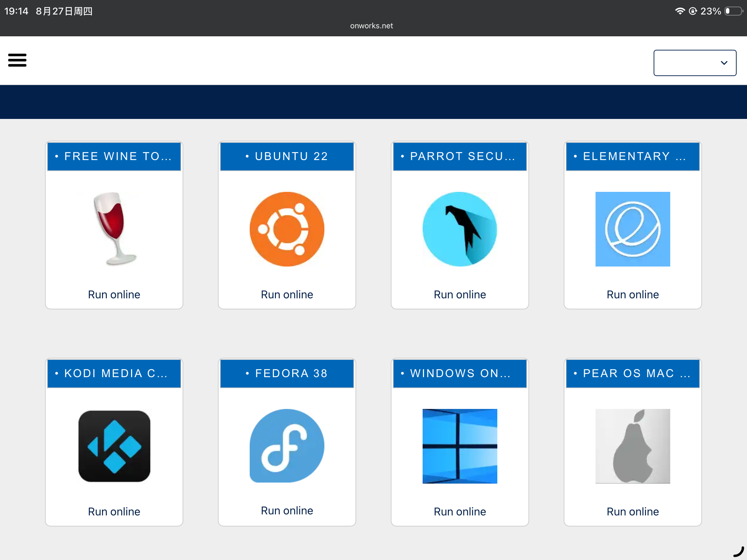Run online under Fedora 38
This screenshot has height=560, width=747.
pos(287,511)
